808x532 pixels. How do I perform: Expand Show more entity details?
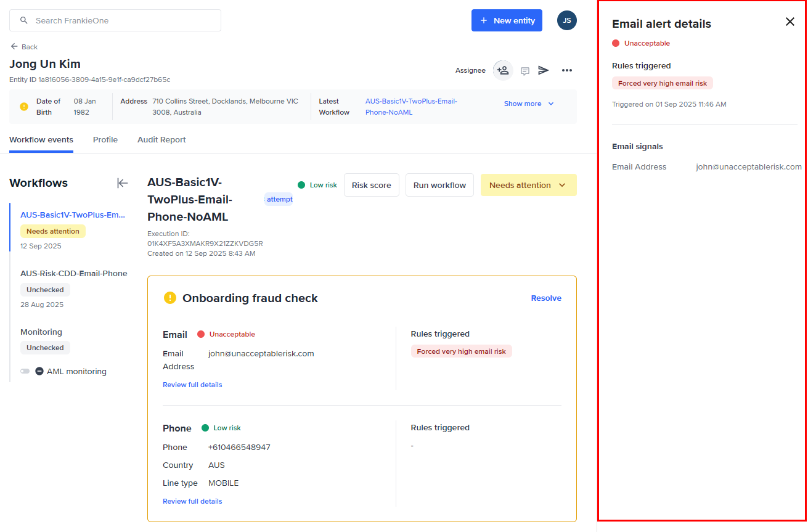pyautogui.click(x=529, y=104)
